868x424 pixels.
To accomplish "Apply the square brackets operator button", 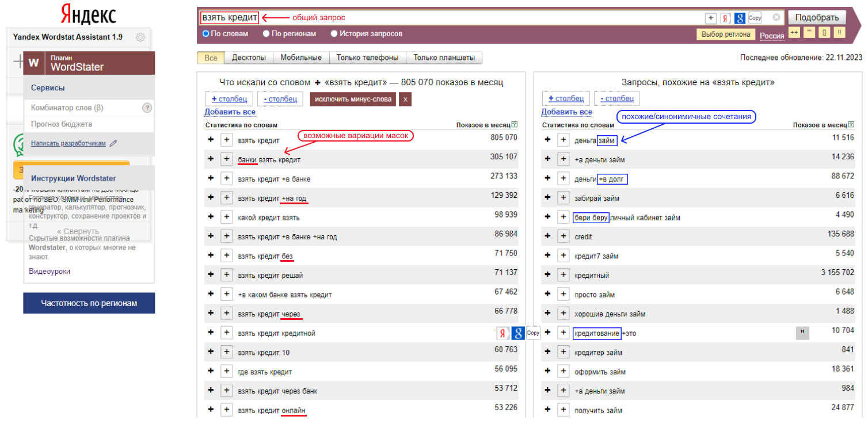I will [824, 33].
